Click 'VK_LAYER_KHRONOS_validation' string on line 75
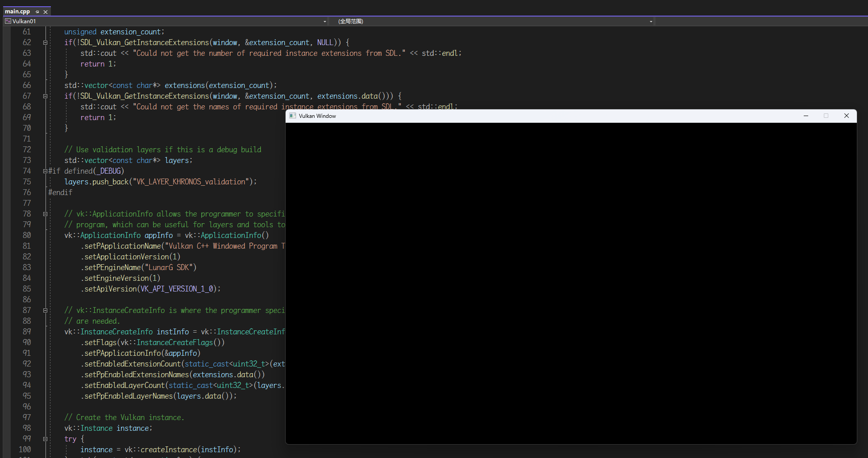868x458 pixels. point(191,182)
